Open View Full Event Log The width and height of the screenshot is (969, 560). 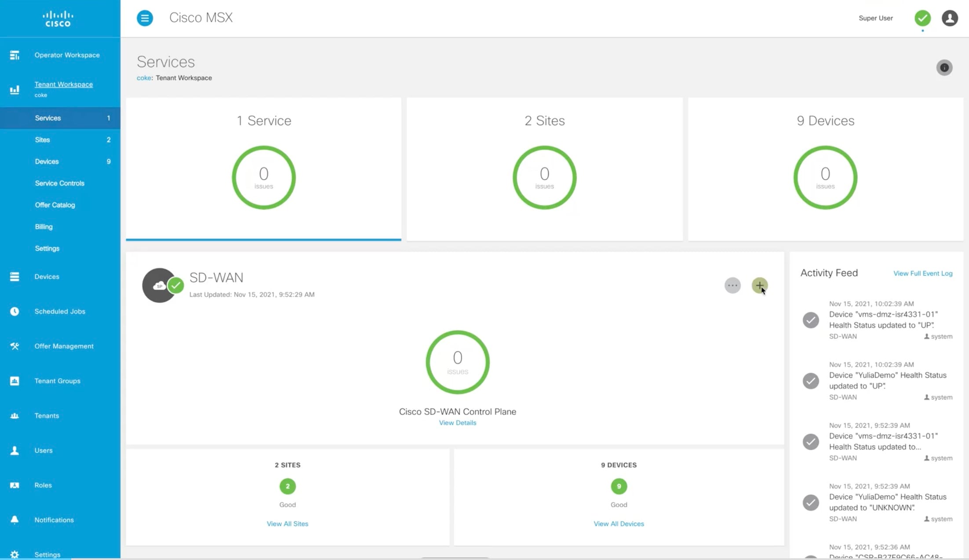923,273
